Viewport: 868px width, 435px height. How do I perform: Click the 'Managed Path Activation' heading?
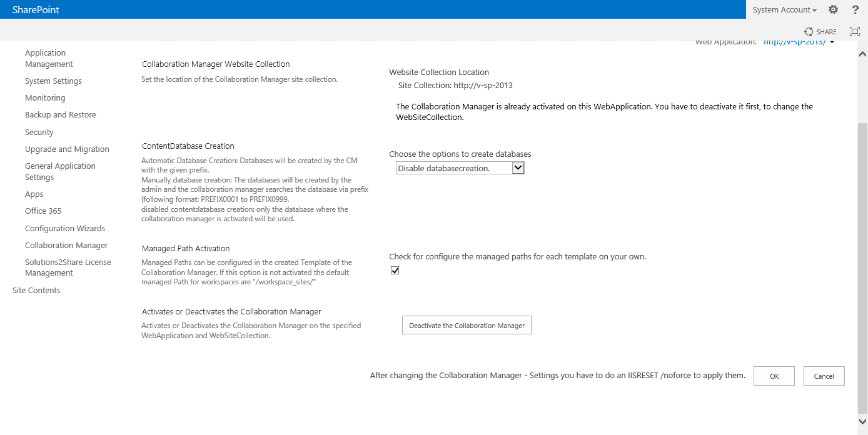[x=186, y=249]
